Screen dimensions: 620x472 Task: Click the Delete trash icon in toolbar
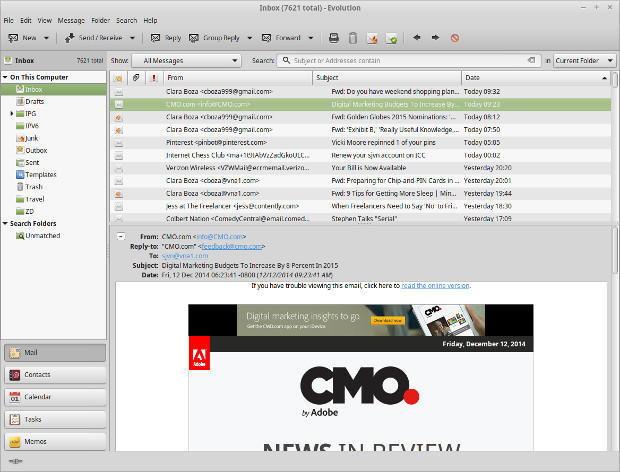click(352, 38)
